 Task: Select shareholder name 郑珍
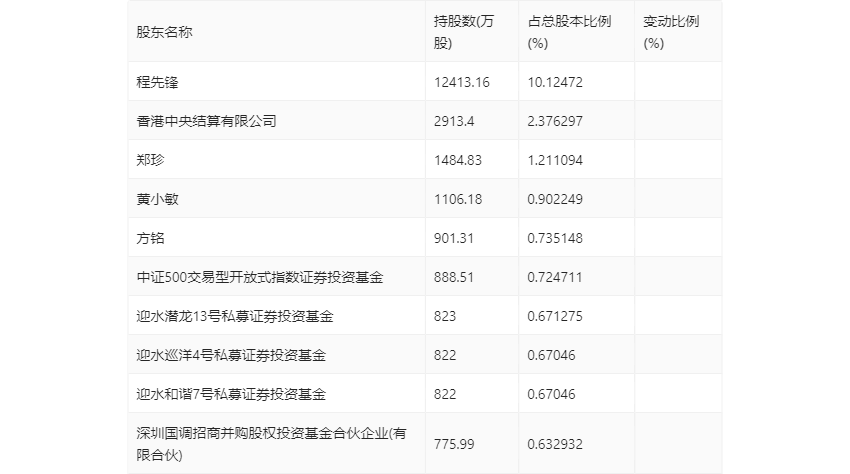click(150, 160)
